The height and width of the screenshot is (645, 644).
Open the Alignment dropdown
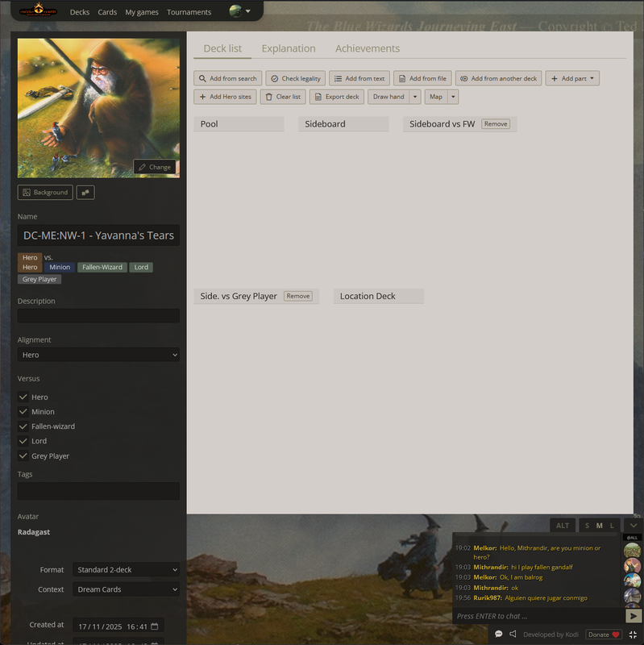click(x=98, y=355)
